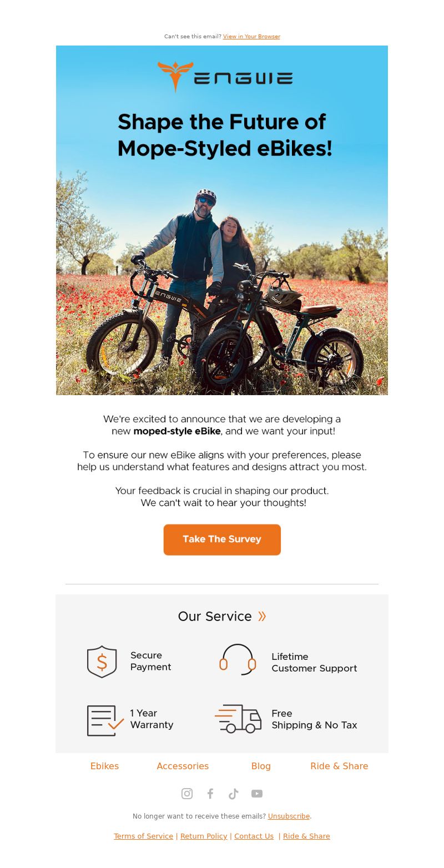
Task: Open Ride & Share in navigation row
Action: point(339,766)
